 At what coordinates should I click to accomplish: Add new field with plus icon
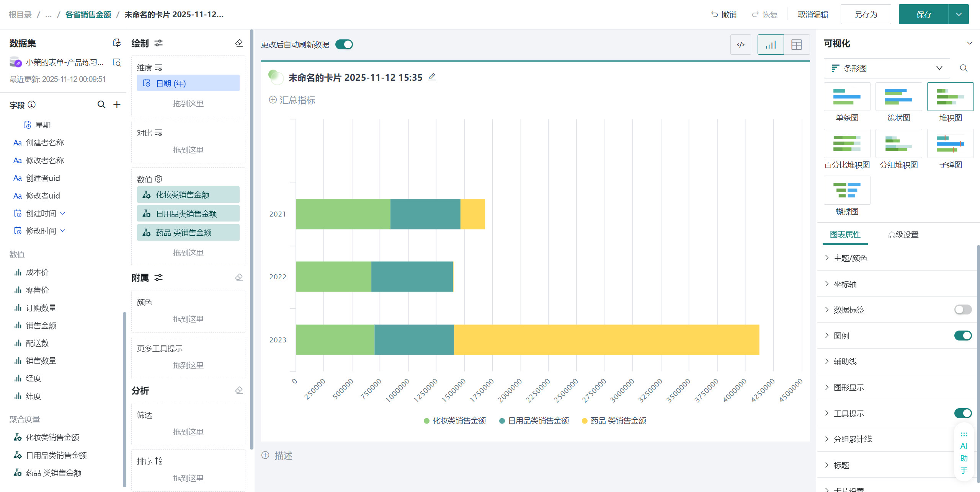click(117, 104)
